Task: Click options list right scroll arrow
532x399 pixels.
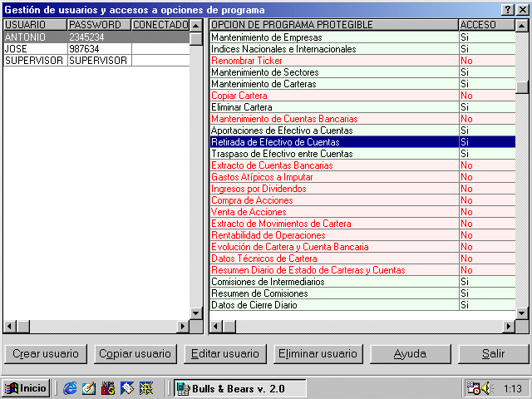Action: point(509,327)
